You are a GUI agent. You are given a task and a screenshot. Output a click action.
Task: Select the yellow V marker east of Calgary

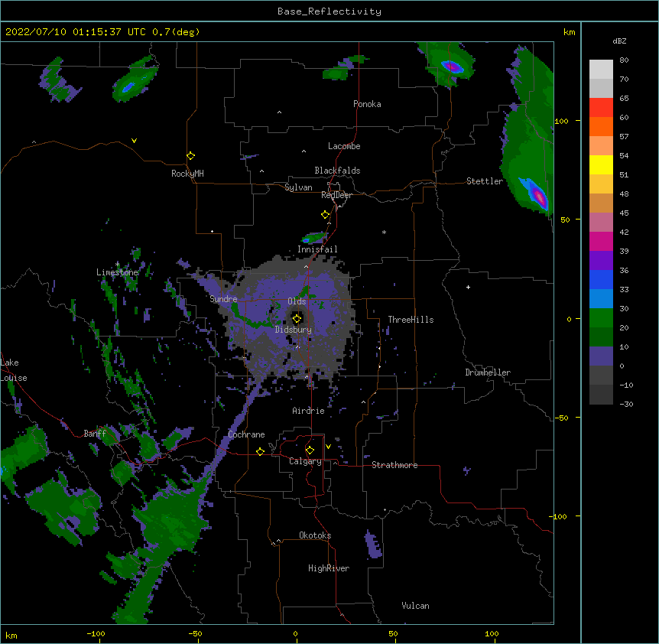pos(328,447)
